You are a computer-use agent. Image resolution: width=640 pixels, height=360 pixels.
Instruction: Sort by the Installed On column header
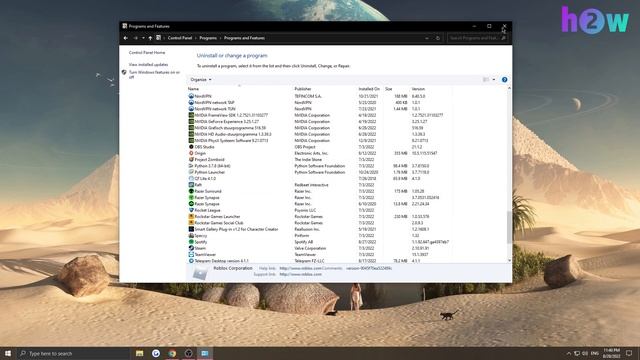(370, 89)
